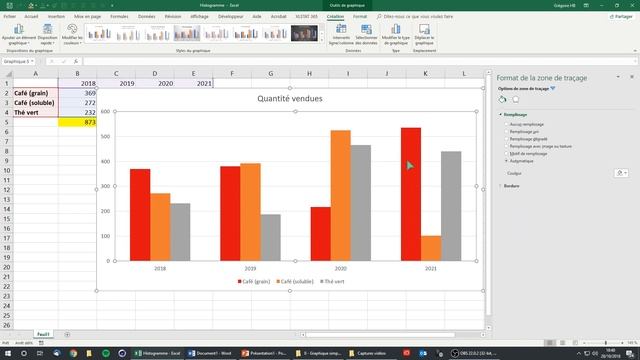Select Remplissage dégradé radio option
Screen dimensions: 640x360
tap(507, 139)
